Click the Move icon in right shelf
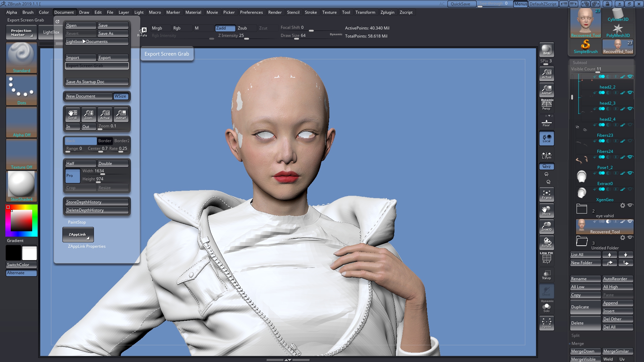644x362 pixels. point(546,210)
